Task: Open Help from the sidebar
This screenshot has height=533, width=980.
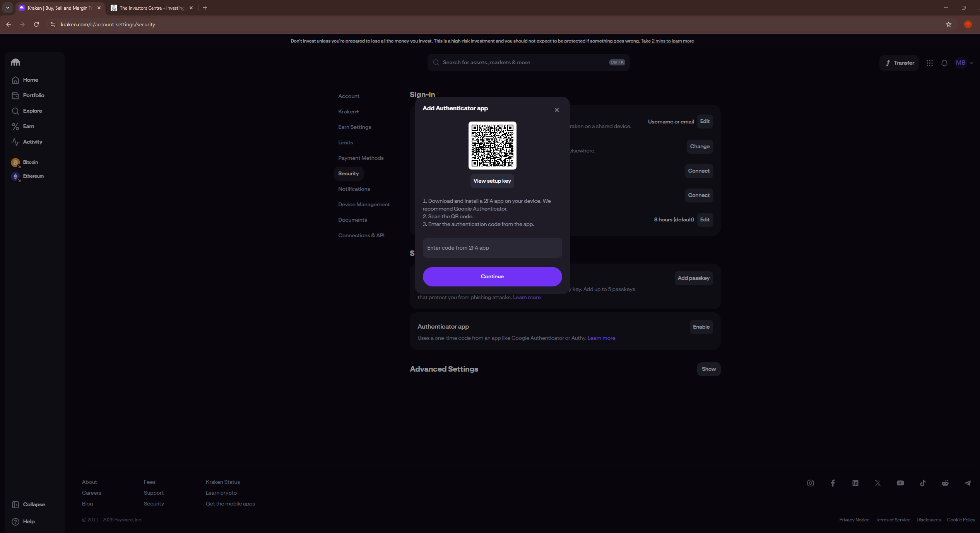Action: tap(24, 521)
